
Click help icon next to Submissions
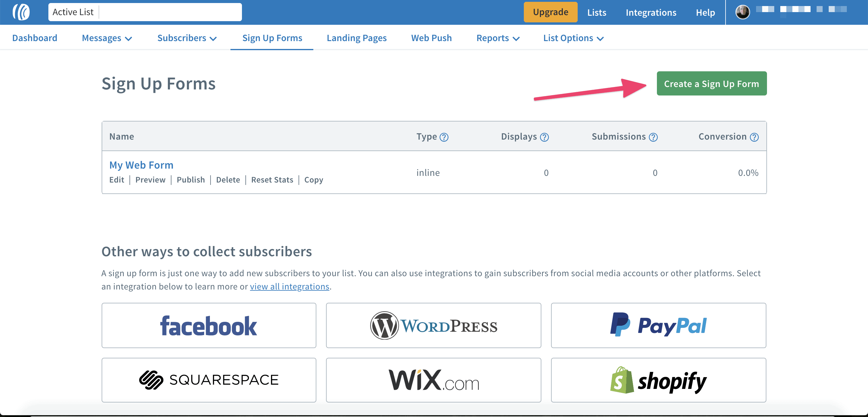click(x=653, y=137)
